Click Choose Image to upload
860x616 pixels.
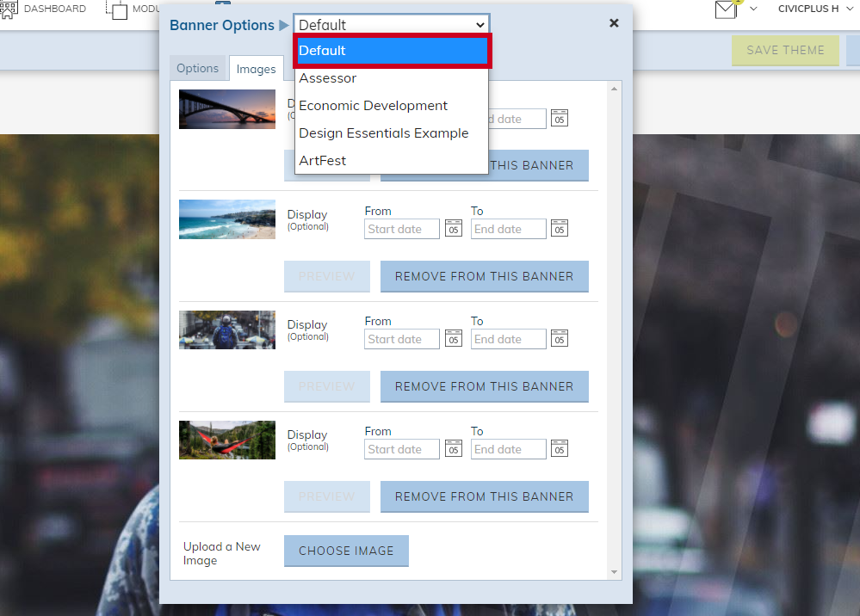[x=346, y=551]
